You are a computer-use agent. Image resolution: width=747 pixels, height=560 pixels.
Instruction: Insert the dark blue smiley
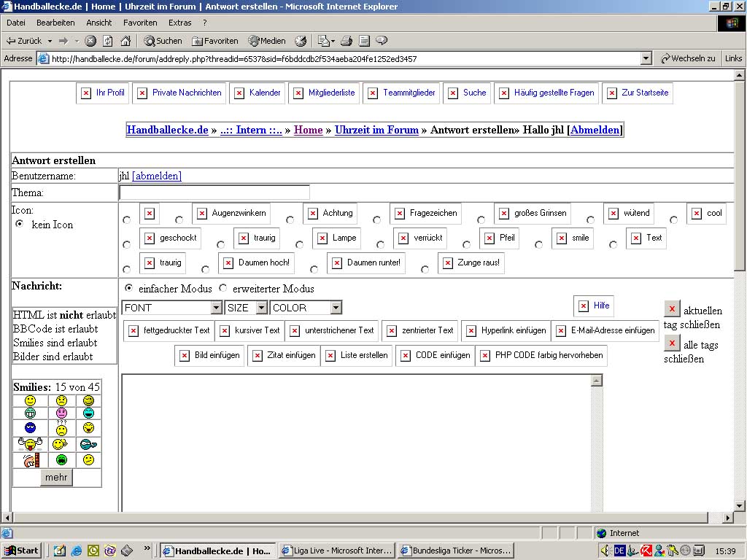pyautogui.click(x=30, y=428)
